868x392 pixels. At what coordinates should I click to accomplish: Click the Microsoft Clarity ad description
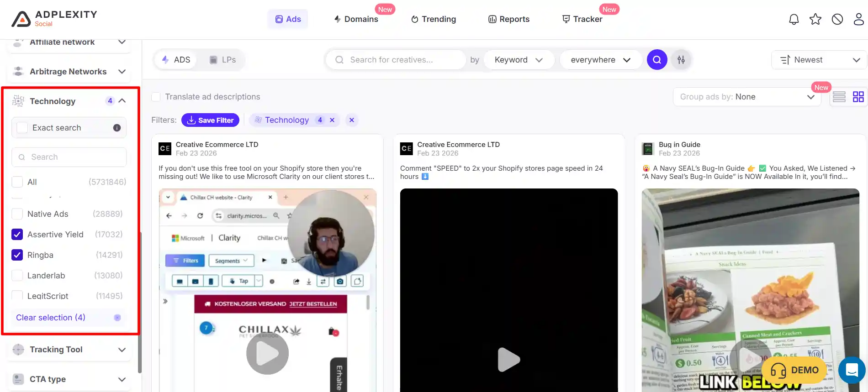click(x=266, y=172)
